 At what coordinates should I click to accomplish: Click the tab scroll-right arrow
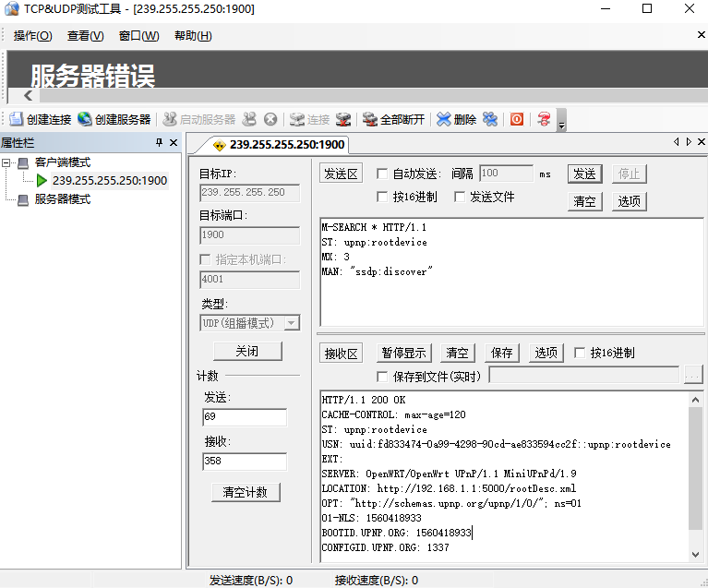(689, 142)
